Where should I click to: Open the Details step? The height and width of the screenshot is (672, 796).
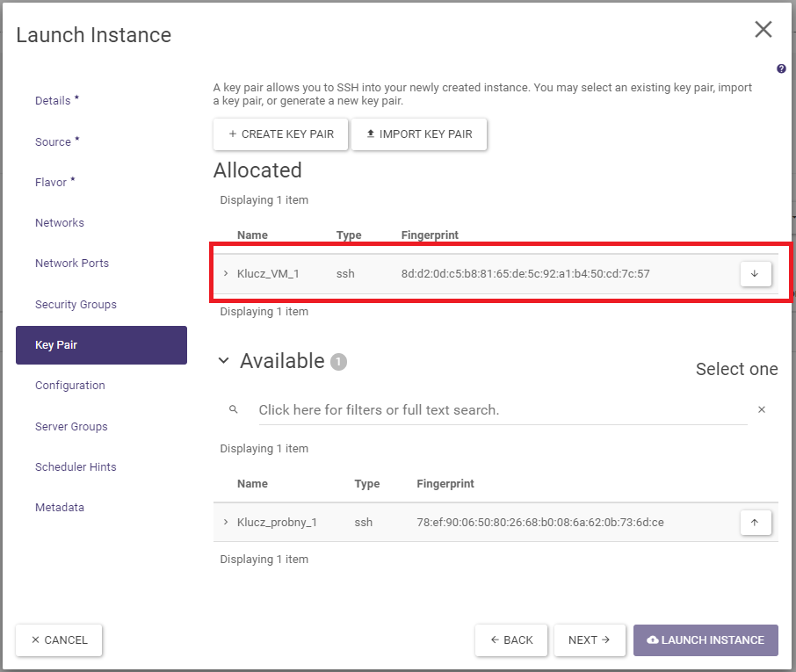coord(53,101)
